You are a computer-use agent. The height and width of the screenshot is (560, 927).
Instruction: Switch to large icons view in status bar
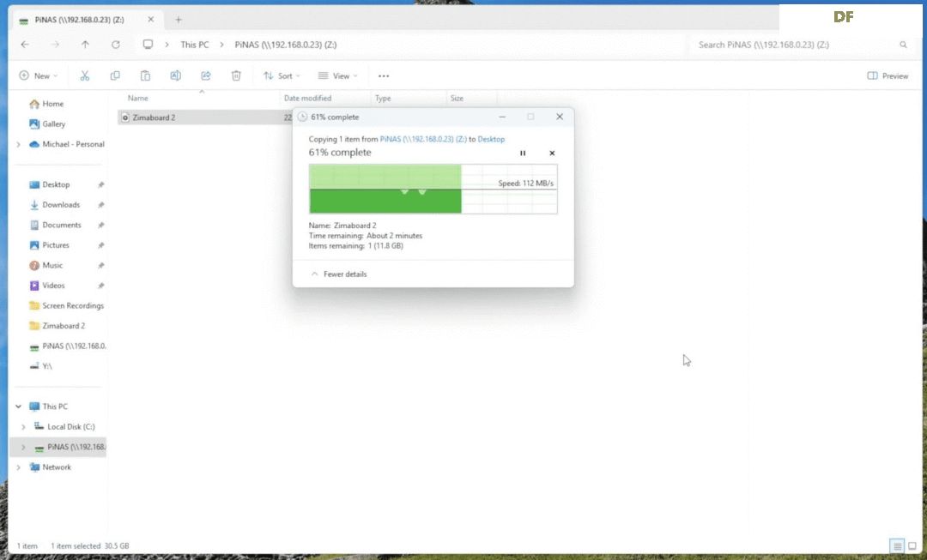click(x=912, y=545)
